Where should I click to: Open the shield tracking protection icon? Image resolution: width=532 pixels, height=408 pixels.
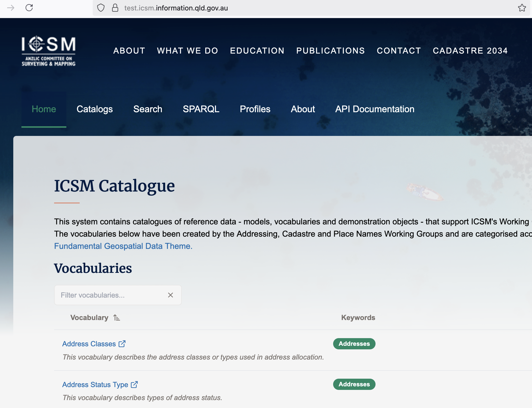(x=101, y=8)
